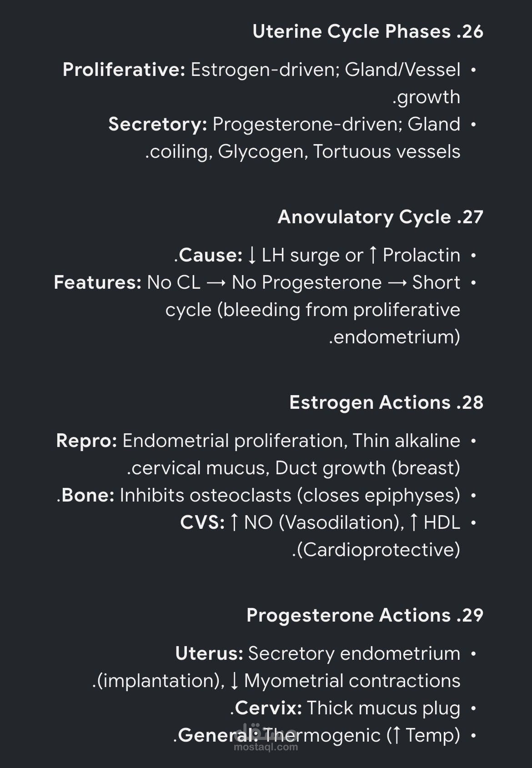Click the 'Progesterone Actions .29' heading

(x=365, y=615)
